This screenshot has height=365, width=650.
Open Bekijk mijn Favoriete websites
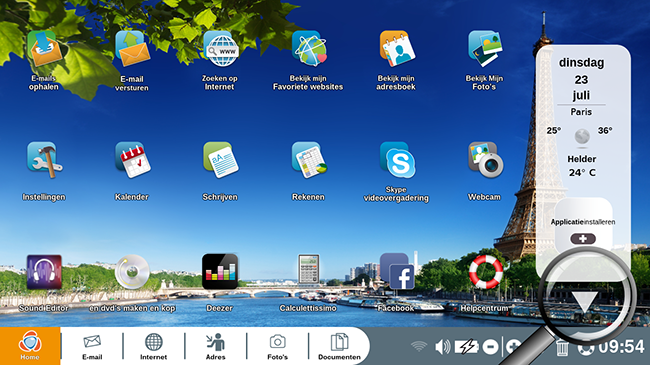(309, 49)
